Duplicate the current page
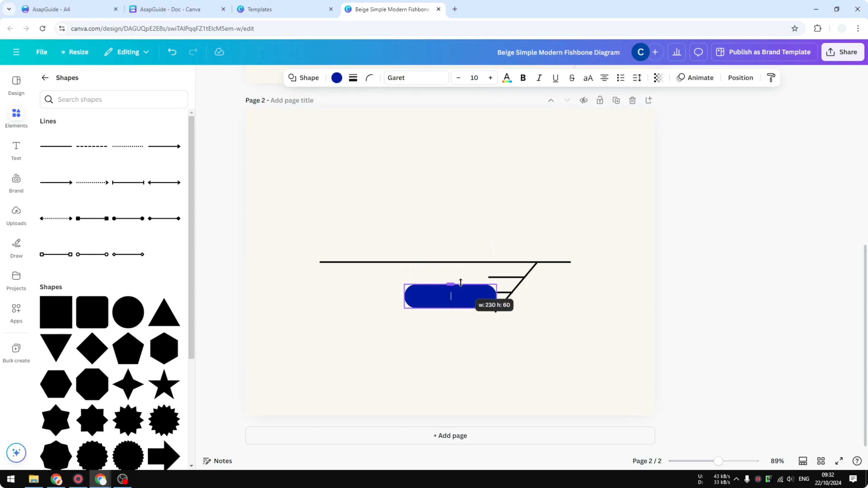Image resolution: width=868 pixels, height=488 pixels. tap(616, 100)
